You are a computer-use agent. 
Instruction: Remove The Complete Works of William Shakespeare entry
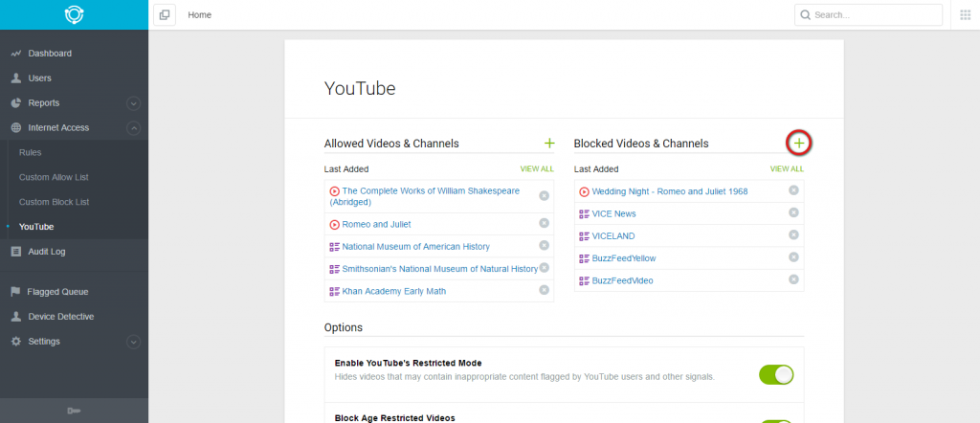click(x=544, y=195)
